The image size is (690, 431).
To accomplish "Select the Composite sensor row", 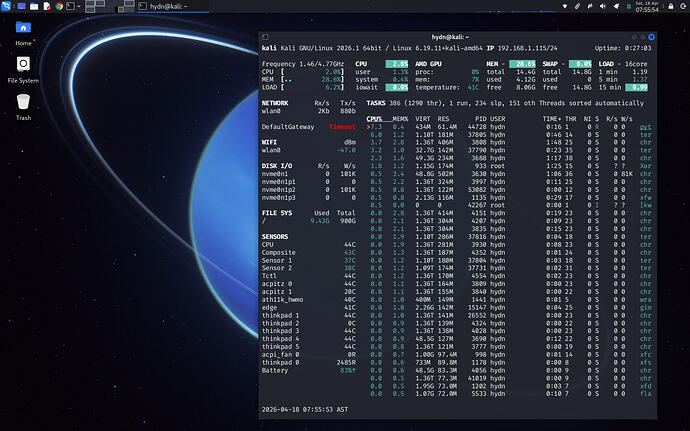I will click(x=309, y=253).
